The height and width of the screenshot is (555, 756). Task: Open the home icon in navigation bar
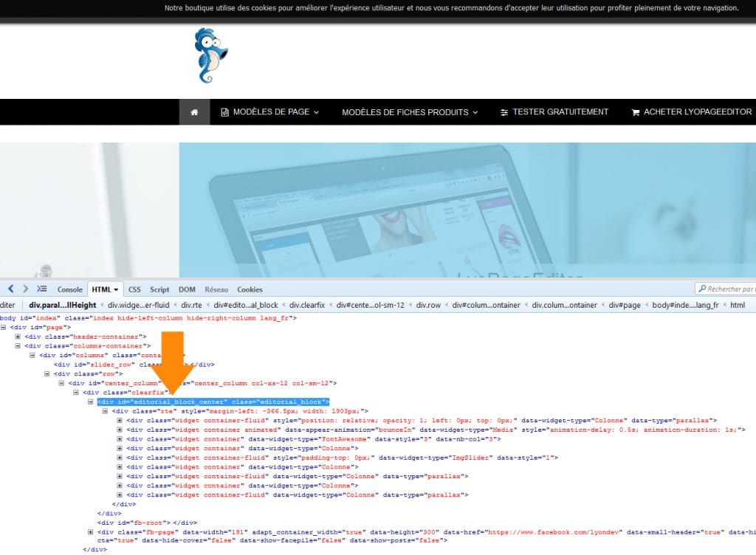click(x=194, y=112)
